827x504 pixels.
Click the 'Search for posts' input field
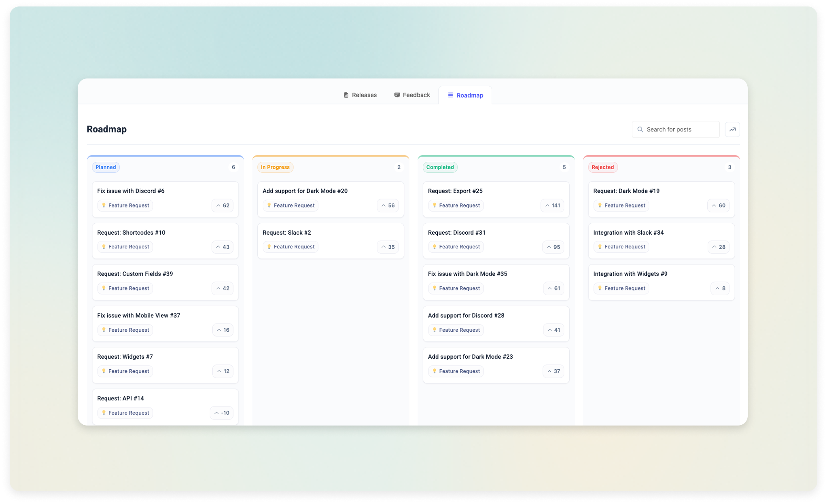(676, 129)
